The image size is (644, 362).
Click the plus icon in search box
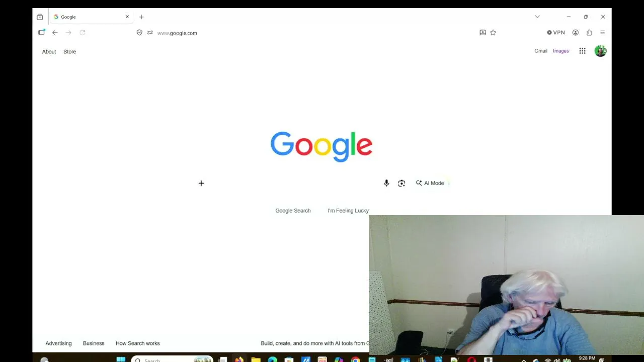(x=201, y=183)
